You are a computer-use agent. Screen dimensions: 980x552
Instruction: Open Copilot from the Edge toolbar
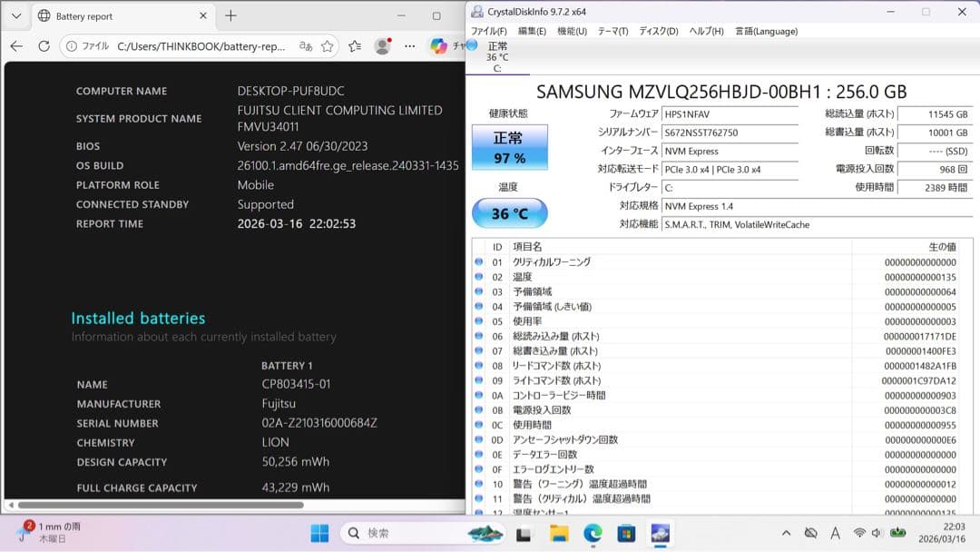pos(438,45)
